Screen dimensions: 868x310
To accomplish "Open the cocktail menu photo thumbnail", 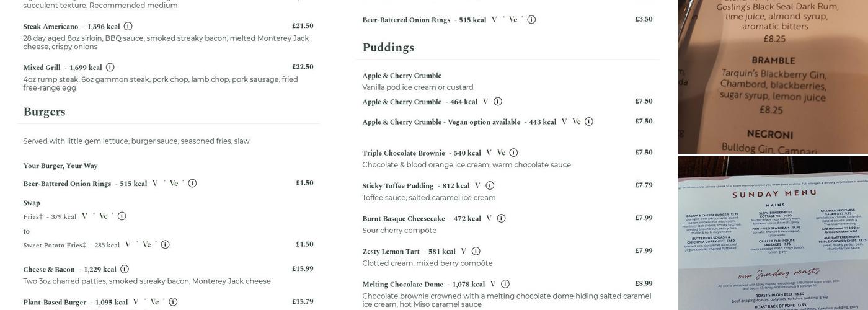I will [773, 76].
